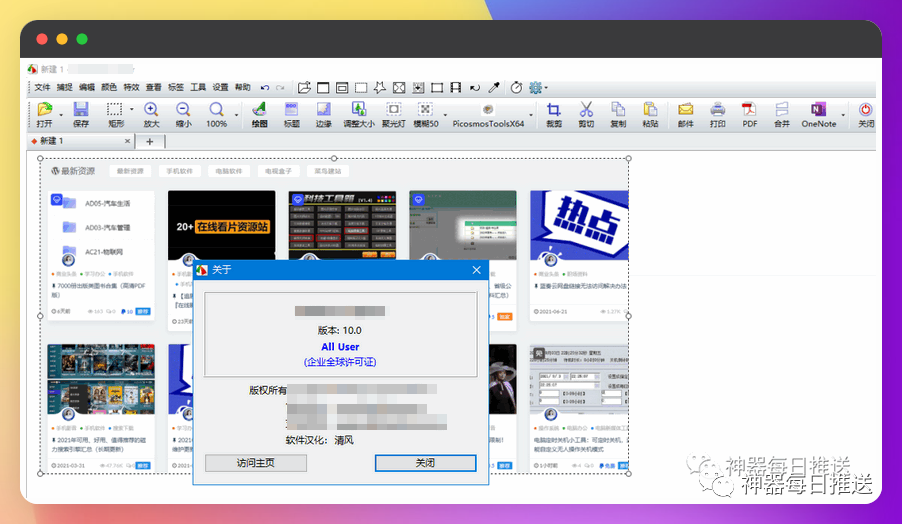This screenshot has height=524, width=902.
Task: Set zoom to 100%
Action: point(216,114)
